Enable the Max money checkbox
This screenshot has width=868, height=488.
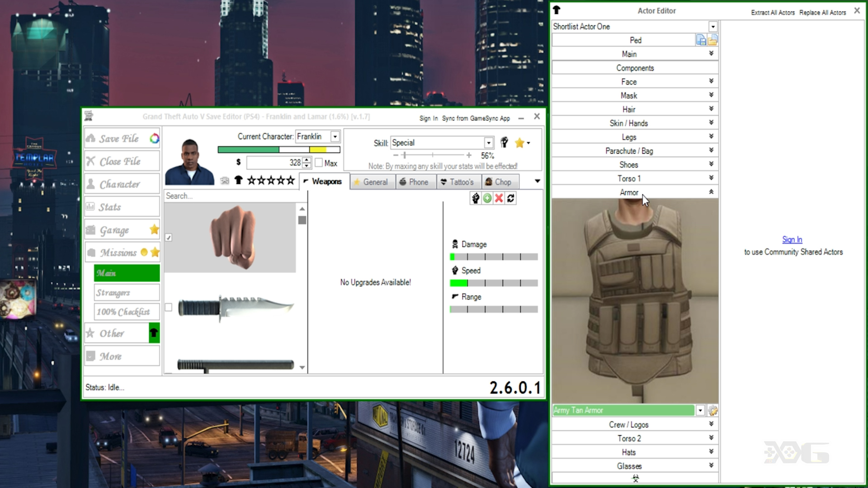pos(319,163)
